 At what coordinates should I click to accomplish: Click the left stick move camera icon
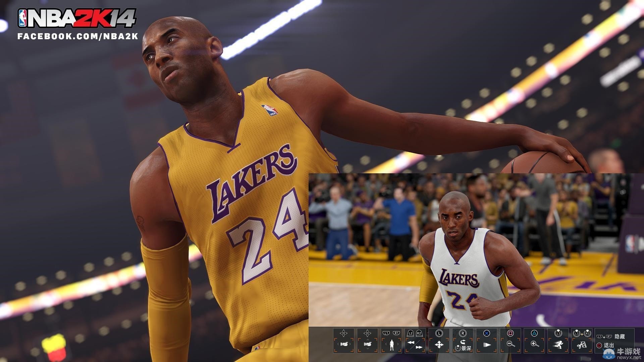pos(439,341)
